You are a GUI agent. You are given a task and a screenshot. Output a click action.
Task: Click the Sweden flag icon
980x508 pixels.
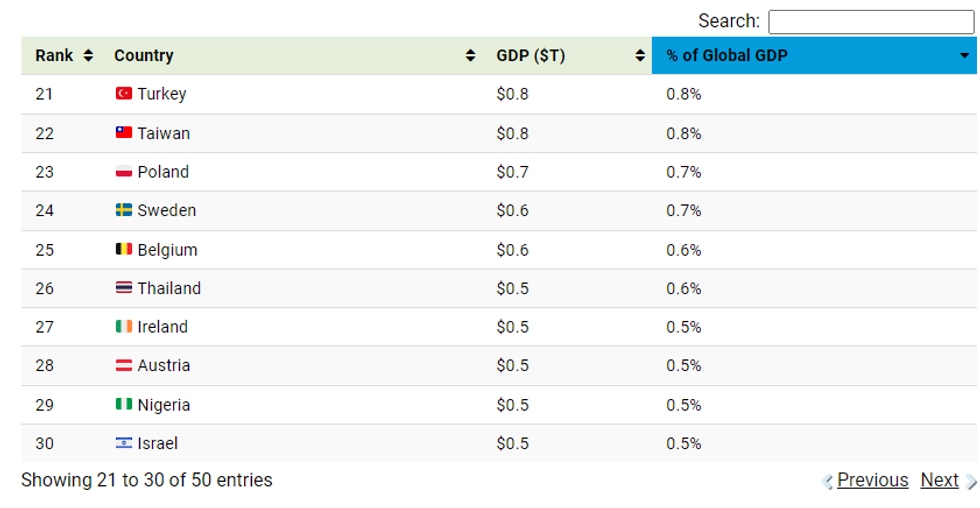point(124,211)
